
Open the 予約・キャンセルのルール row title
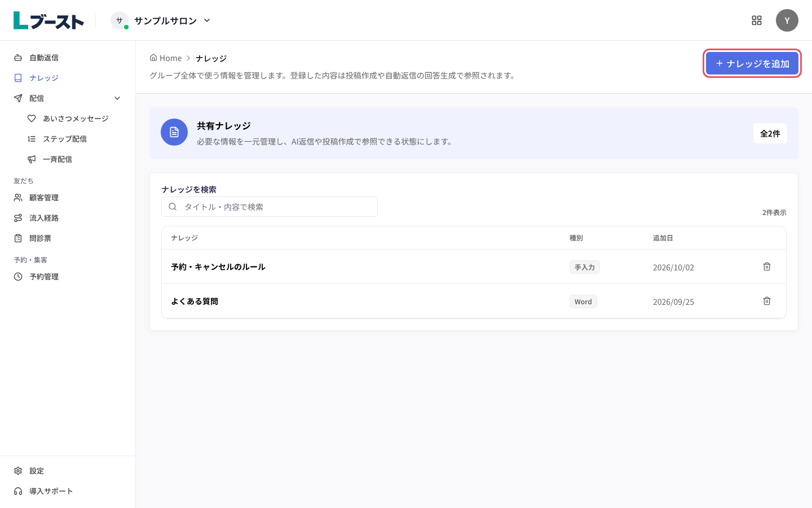click(218, 267)
